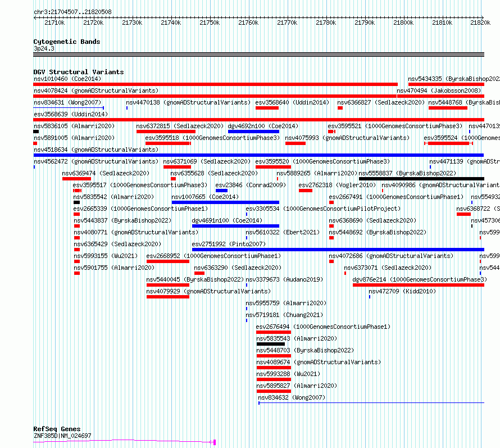
Task: Select nsv6363290 (Sedlazeck2020) label
Action: pyautogui.click(x=238, y=268)
